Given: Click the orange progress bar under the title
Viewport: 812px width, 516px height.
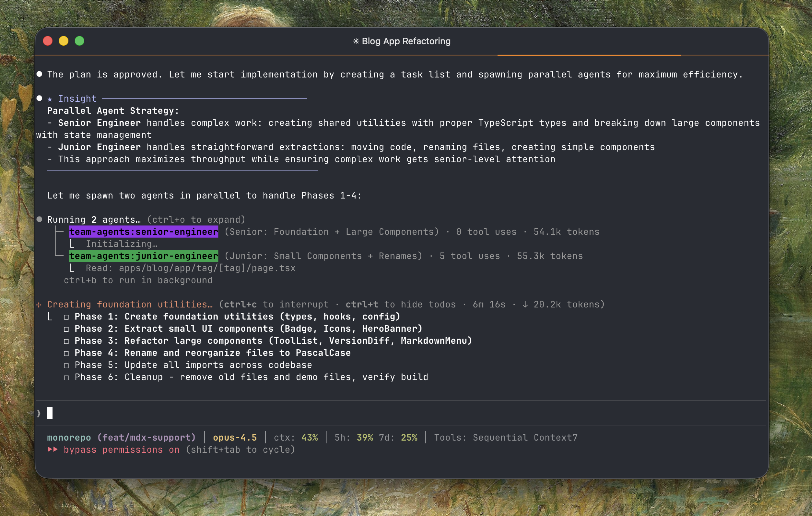Looking at the screenshot, I should (589, 55).
